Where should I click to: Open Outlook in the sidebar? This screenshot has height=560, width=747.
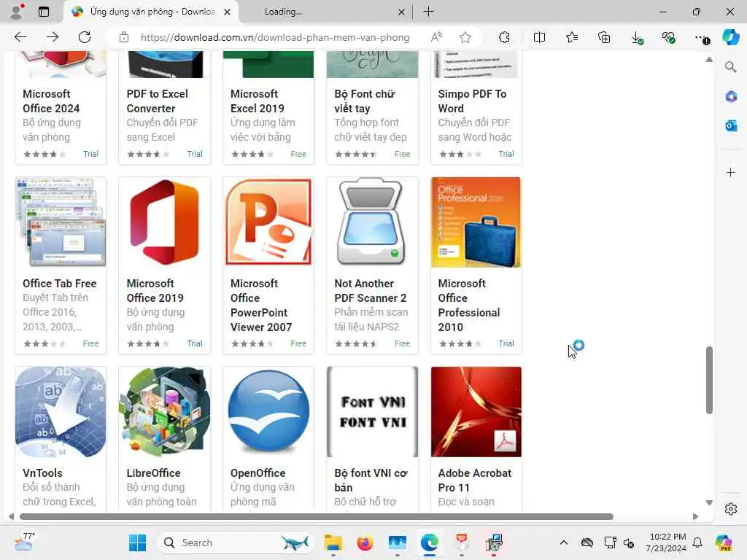[x=731, y=125]
